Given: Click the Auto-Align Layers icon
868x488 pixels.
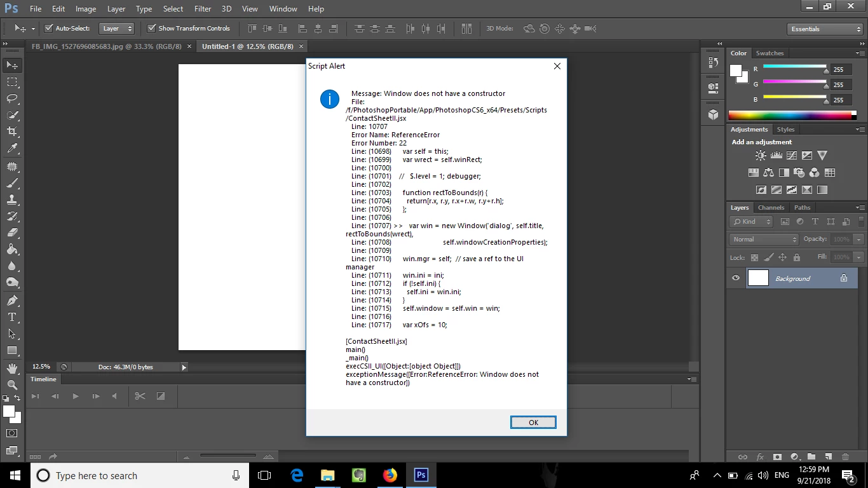Looking at the screenshot, I should pos(467,29).
